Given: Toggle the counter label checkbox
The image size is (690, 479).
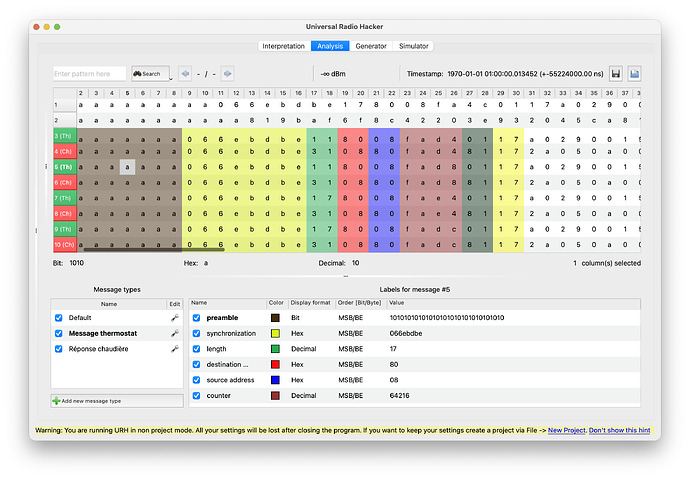Looking at the screenshot, I should [196, 396].
